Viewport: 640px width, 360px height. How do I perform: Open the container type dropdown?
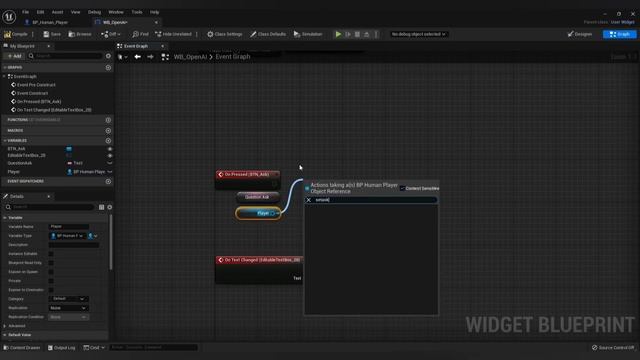(93, 236)
